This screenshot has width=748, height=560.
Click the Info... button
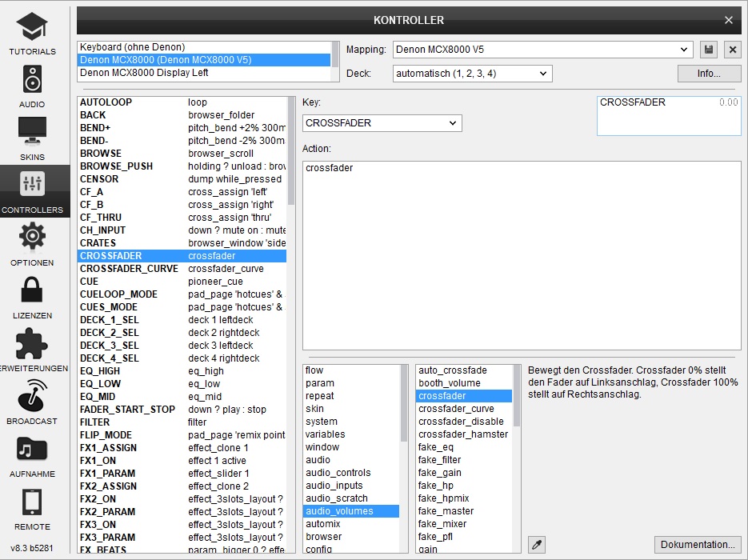tap(709, 74)
